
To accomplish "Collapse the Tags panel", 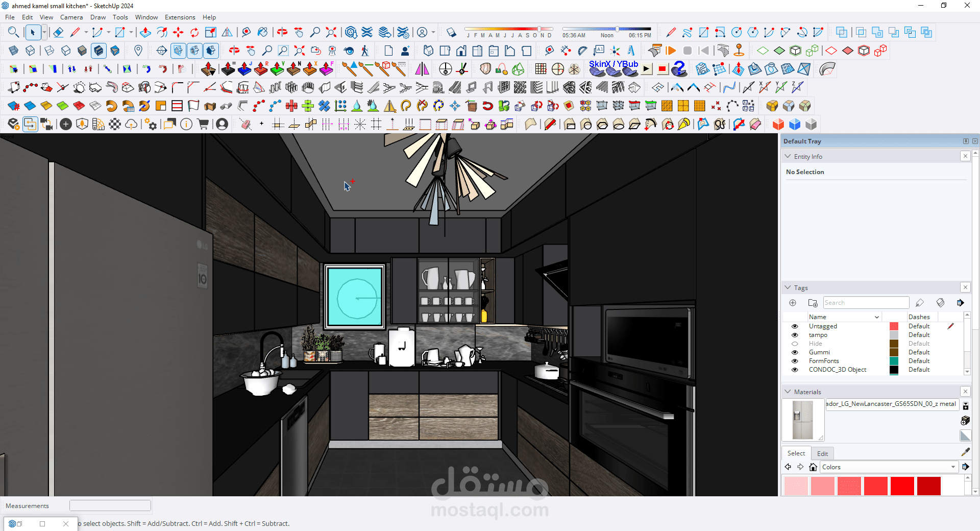I will (x=788, y=287).
